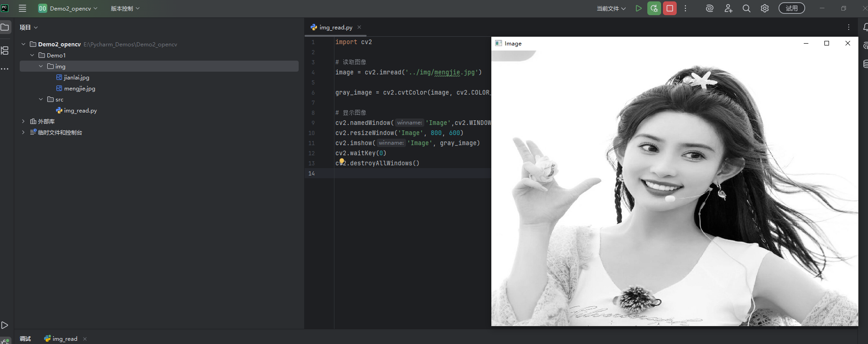Collapse the Demo1 folder

coord(32,55)
